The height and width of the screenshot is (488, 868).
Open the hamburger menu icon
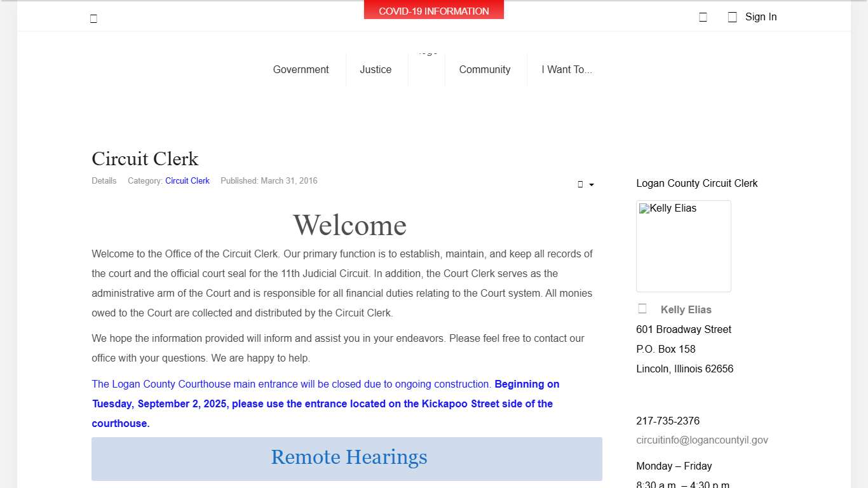(x=93, y=18)
